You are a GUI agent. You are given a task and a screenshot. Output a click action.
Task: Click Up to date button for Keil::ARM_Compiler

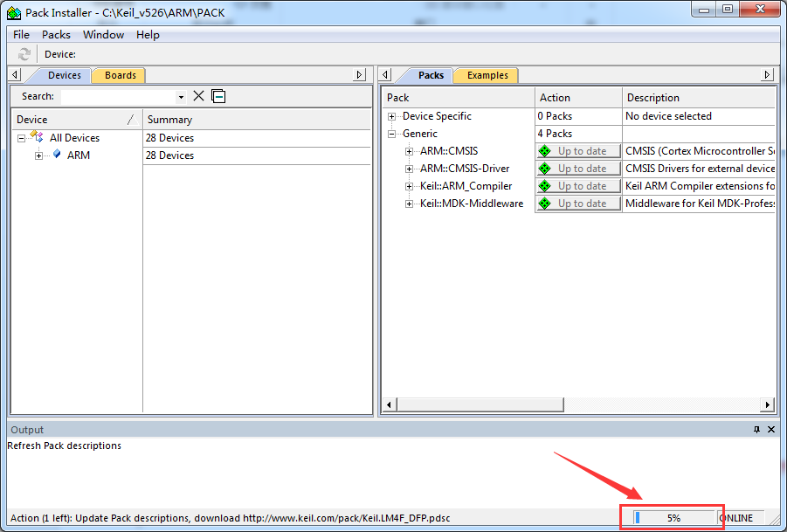point(579,186)
